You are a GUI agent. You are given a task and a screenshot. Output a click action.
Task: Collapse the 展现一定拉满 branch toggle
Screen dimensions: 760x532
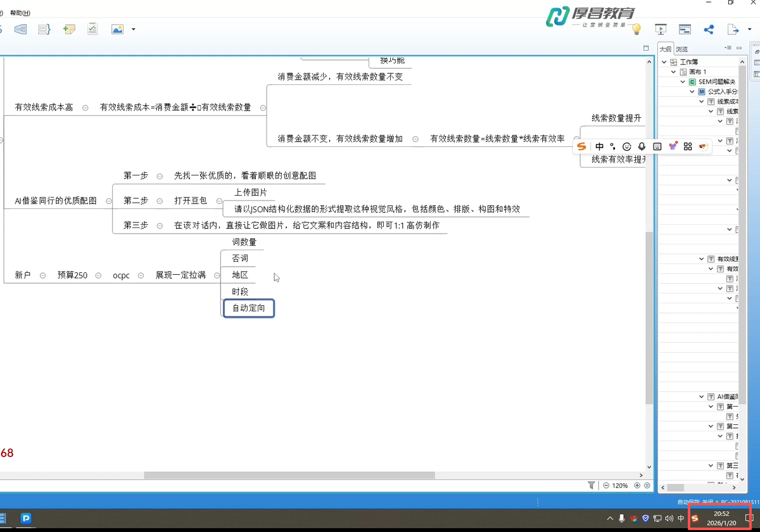(217, 275)
